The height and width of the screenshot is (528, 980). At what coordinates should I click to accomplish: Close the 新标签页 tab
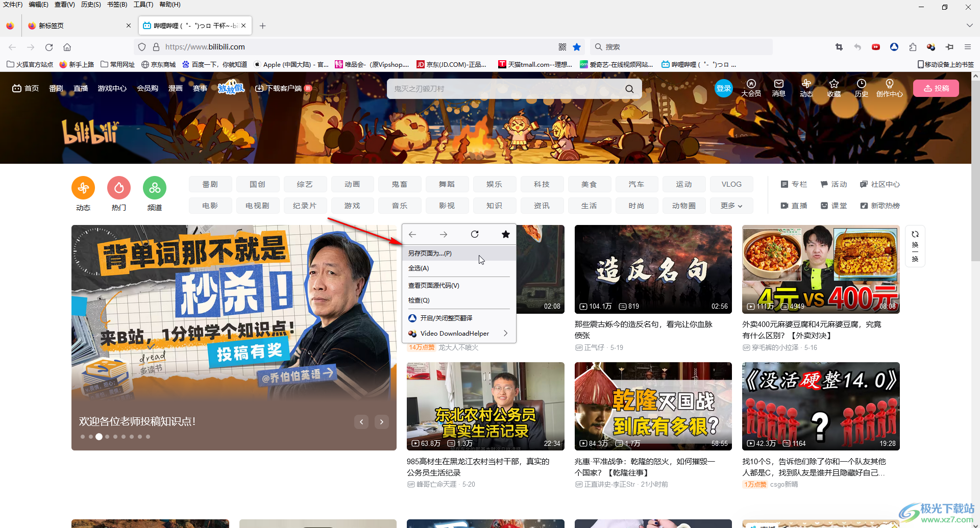pos(129,26)
